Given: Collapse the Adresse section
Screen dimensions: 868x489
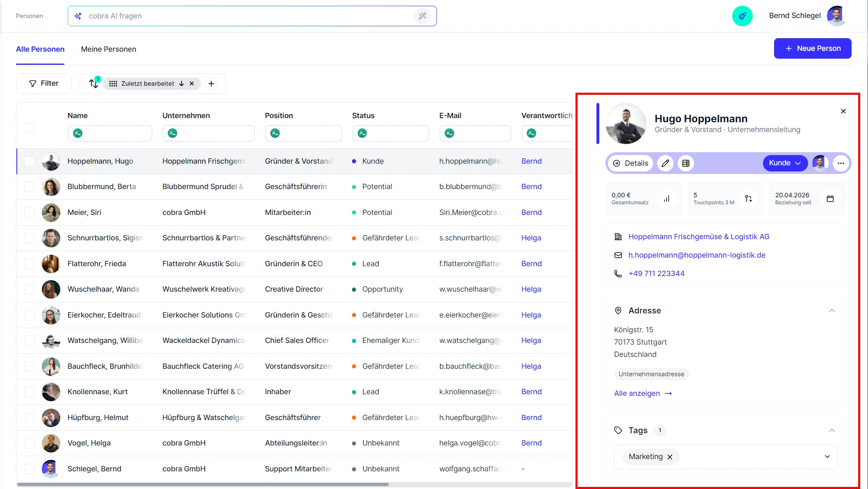Looking at the screenshot, I should (x=832, y=311).
